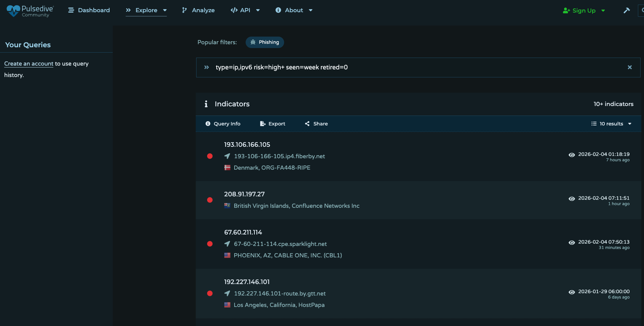Apply the Phishing popular filter

pyautogui.click(x=265, y=42)
